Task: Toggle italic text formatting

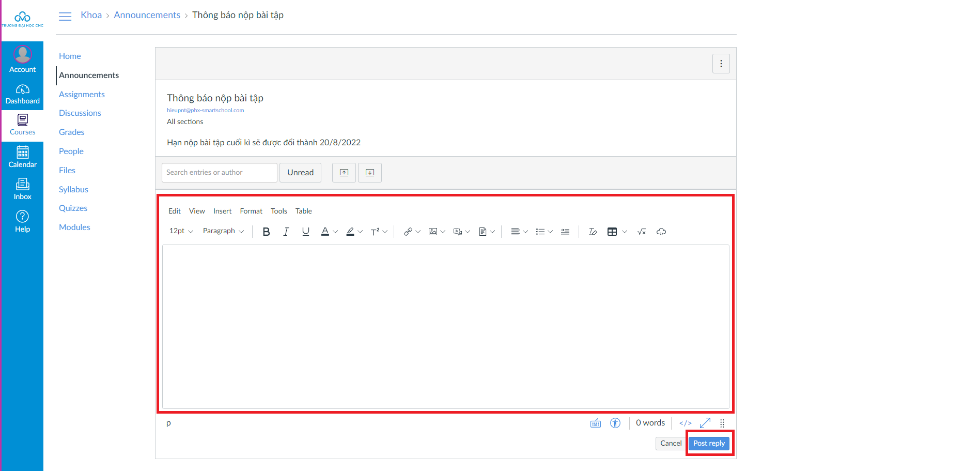Action: pos(286,232)
